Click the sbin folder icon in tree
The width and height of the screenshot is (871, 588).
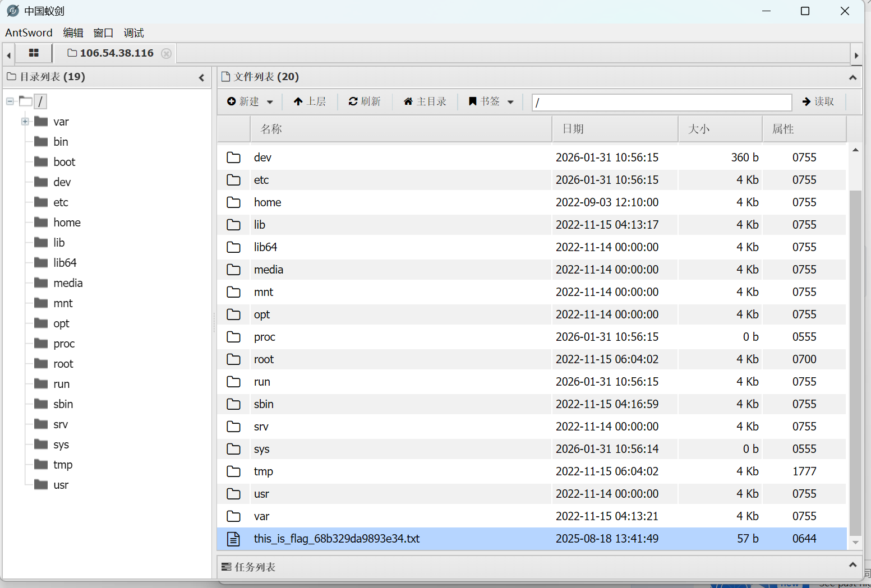pos(41,404)
